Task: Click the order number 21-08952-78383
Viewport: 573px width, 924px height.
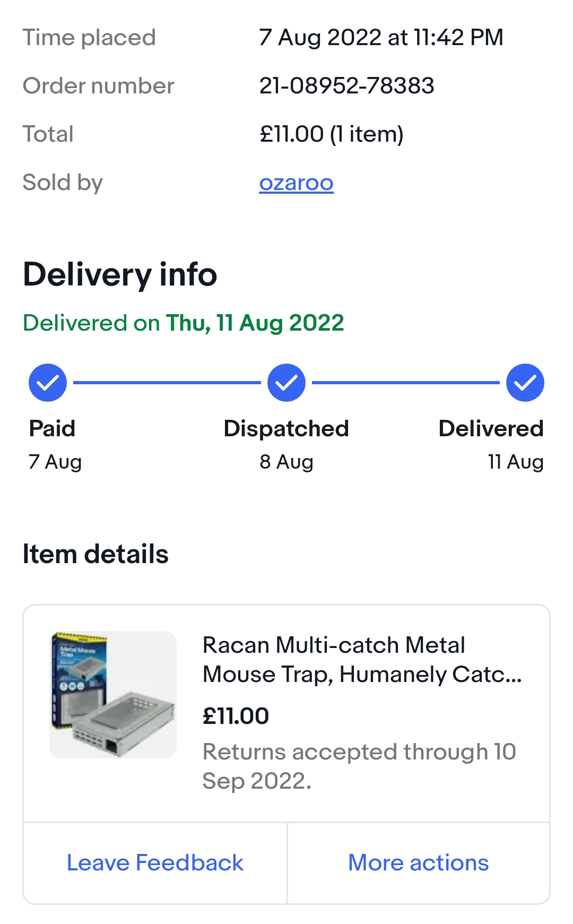Action: point(346,86)
